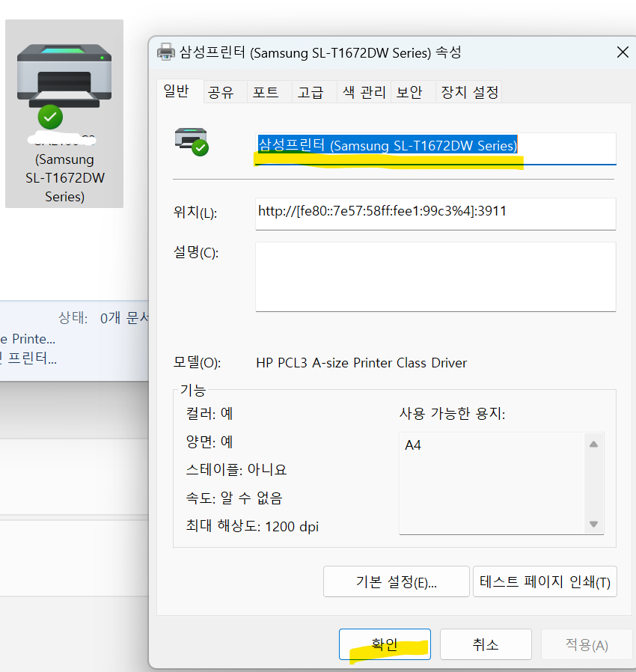Screen dimensions: 636x672
Task: Click the 컬러: 예 feature text
Action: [x=210, y=413]
